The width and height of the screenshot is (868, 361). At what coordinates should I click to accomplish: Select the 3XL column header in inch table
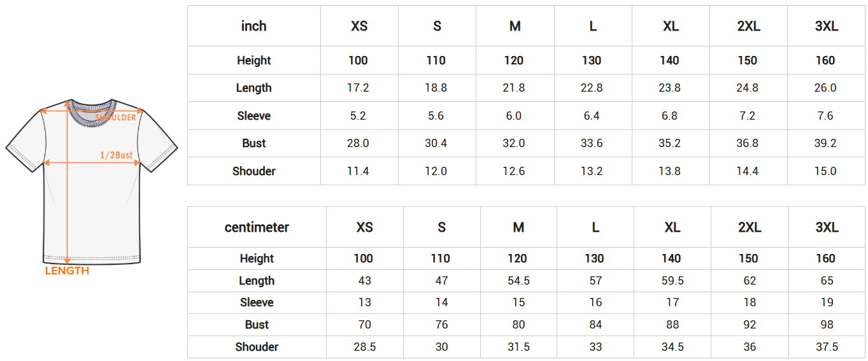click(826, 26)
